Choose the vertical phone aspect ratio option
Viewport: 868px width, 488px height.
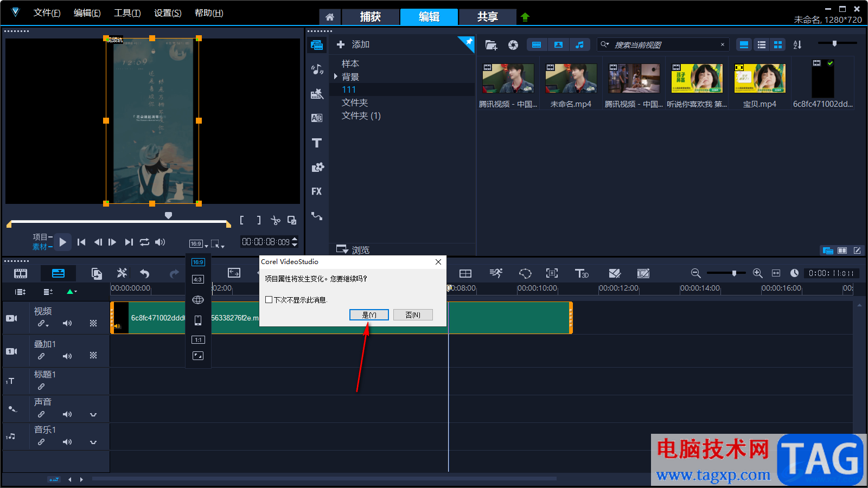point(198,320)
